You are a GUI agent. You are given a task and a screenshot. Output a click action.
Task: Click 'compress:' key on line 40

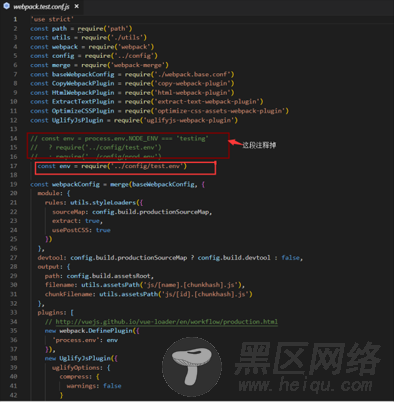click(x=76, y=377)
